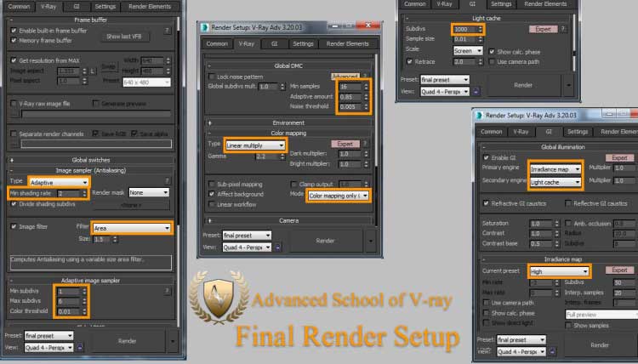638x364 pixels.
Task: Expand the Camera rollout
Action: click(288, 220)
